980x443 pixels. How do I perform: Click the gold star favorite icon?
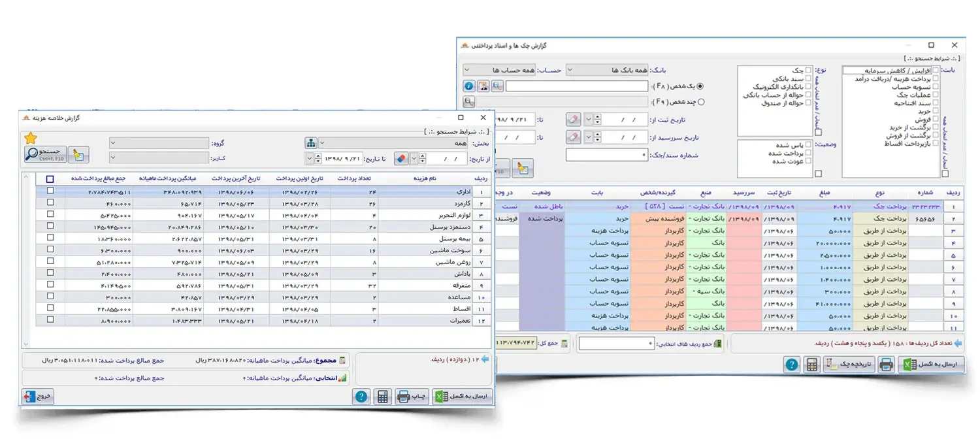(x=30, y=138)
